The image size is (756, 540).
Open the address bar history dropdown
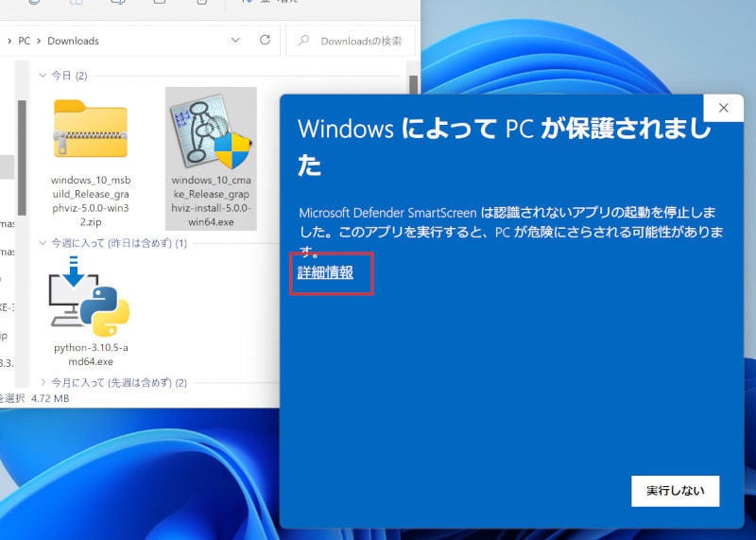[235, 41]
